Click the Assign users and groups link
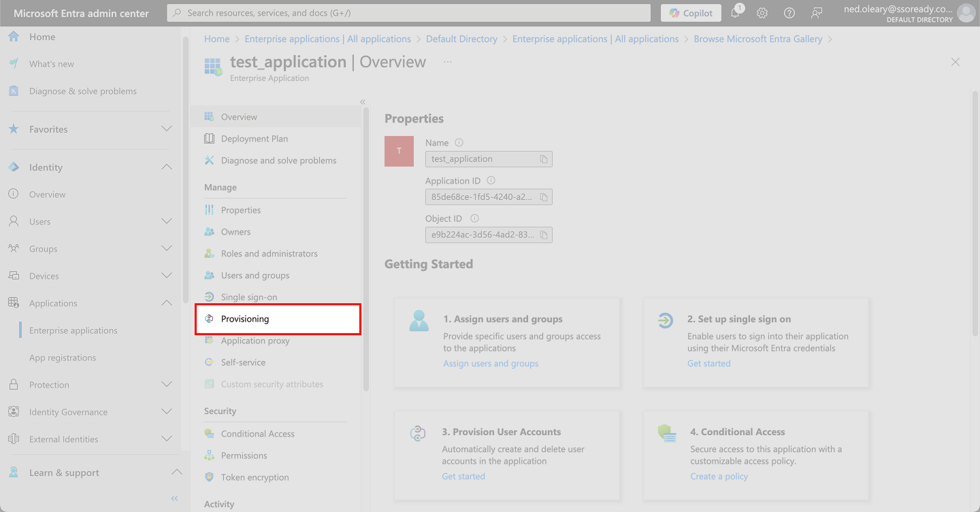 [491, 364]
